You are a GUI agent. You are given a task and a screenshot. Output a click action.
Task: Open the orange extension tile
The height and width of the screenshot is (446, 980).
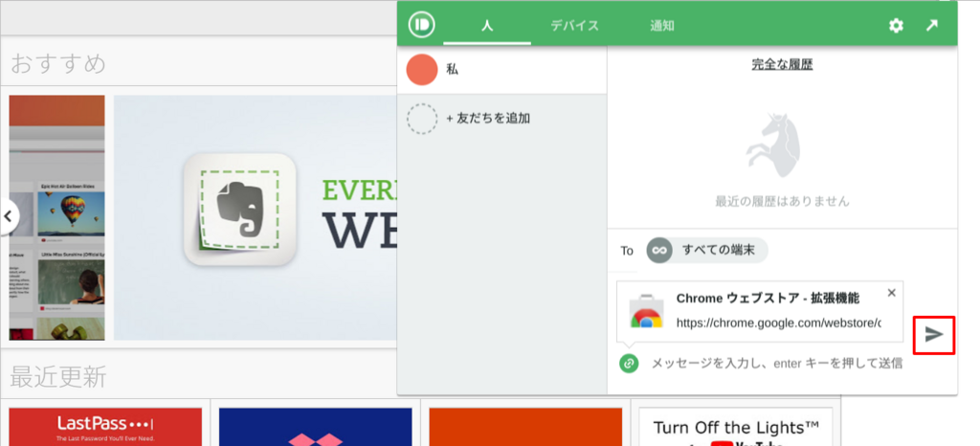[525, 427]
